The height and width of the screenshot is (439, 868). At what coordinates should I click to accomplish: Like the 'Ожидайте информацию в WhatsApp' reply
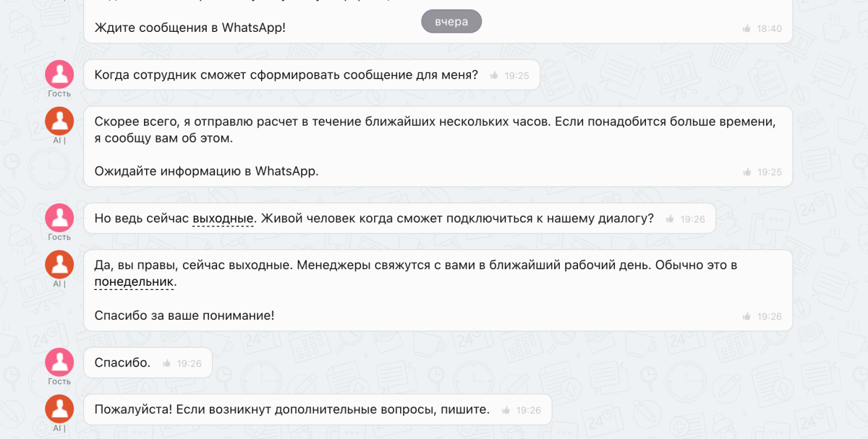click(x=746, y=172)
